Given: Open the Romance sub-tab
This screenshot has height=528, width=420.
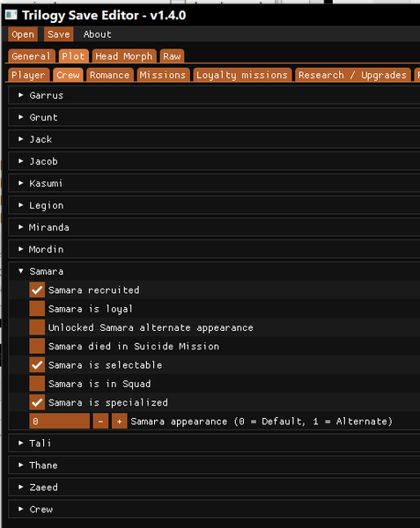Looking at the screenshot, I should coord(110,75).
